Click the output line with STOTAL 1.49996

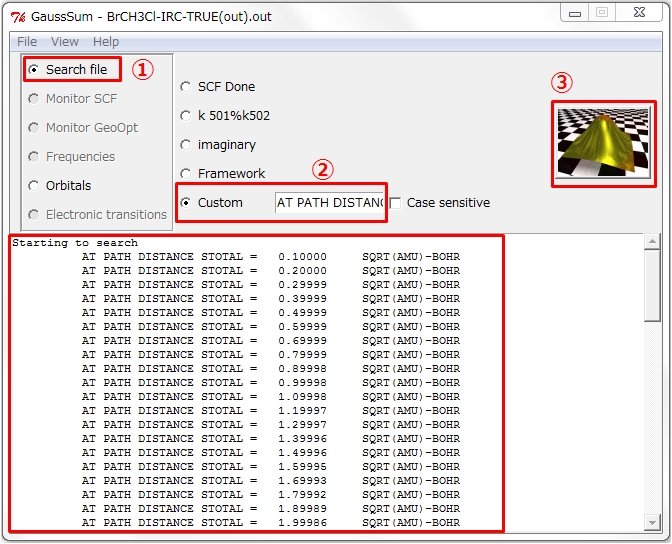(271, 453)
